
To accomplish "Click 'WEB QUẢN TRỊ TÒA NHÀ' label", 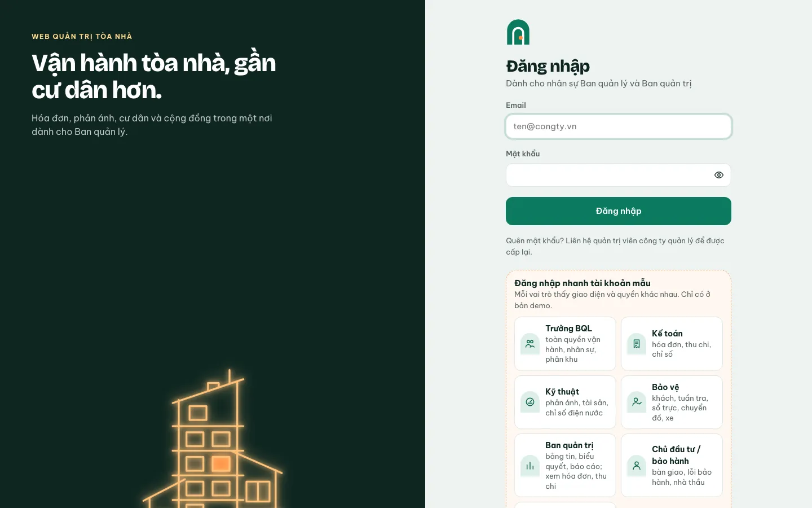I will point(82,37).
